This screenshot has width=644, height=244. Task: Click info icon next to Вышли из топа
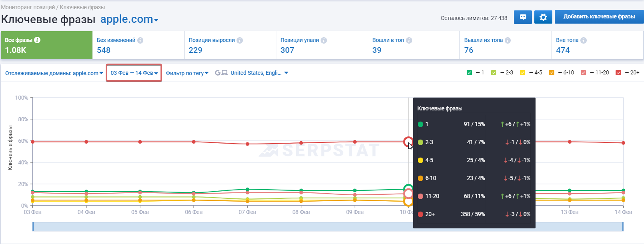tap(508, 40)
